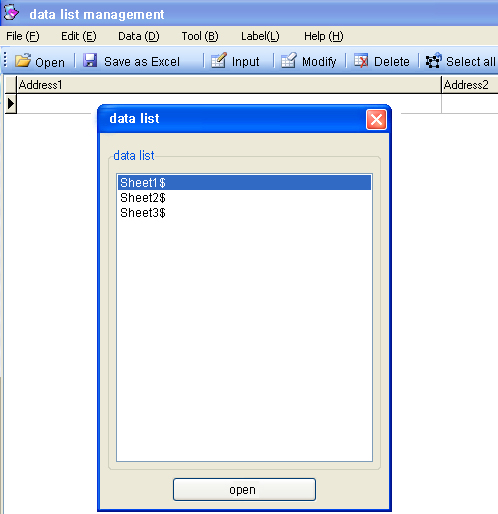Screen dimensions: 498x514
Task: Click the Delete red X icon
Action: [361, 61]
